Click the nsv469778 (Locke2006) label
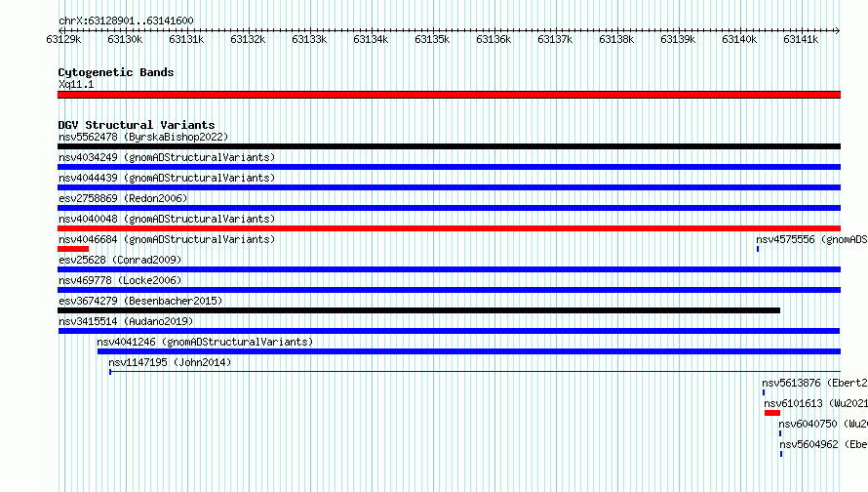Viewport: 868px width, 492px height. pos(120,280)
